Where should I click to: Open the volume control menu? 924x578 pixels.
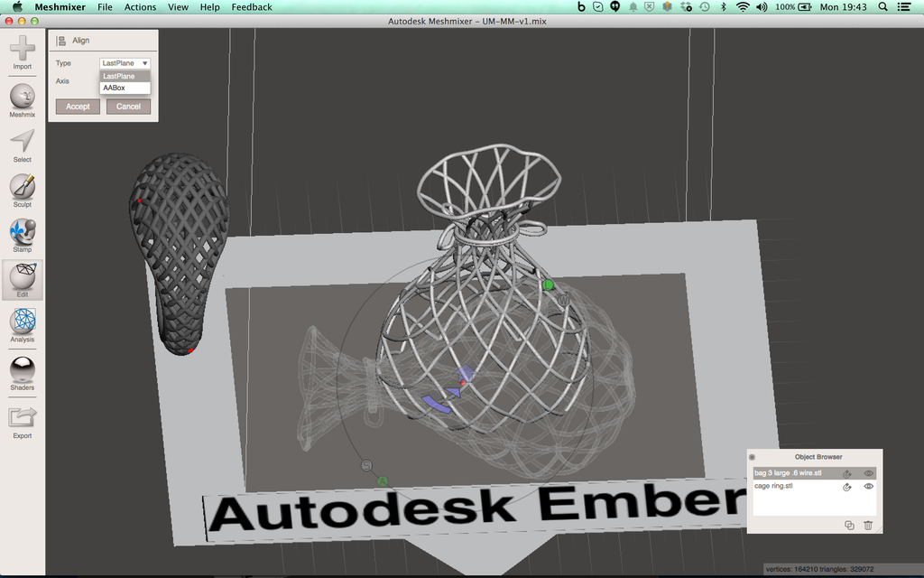pyautogui.click(x=762, y=7)
